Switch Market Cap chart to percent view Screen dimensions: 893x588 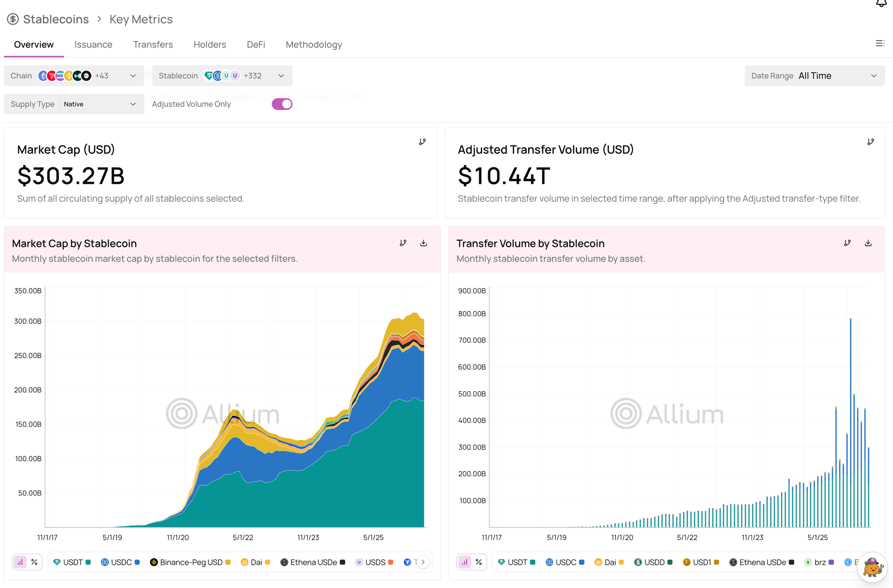point(34,562)
